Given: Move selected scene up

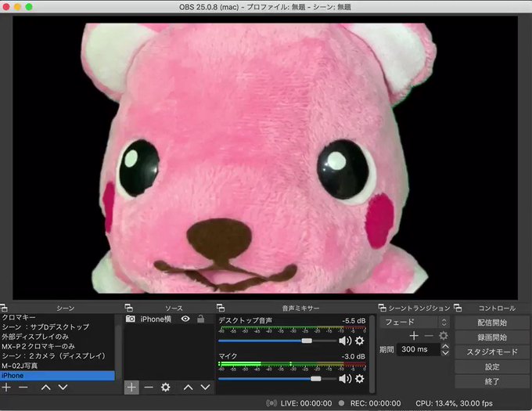Looking at the screenshot, I should coord(46,388).
